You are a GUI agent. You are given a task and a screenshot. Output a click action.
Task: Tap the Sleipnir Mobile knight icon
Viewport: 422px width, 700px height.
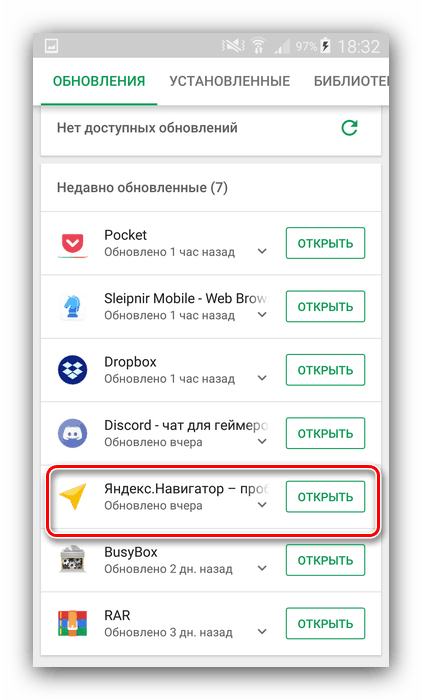point(72,307)
